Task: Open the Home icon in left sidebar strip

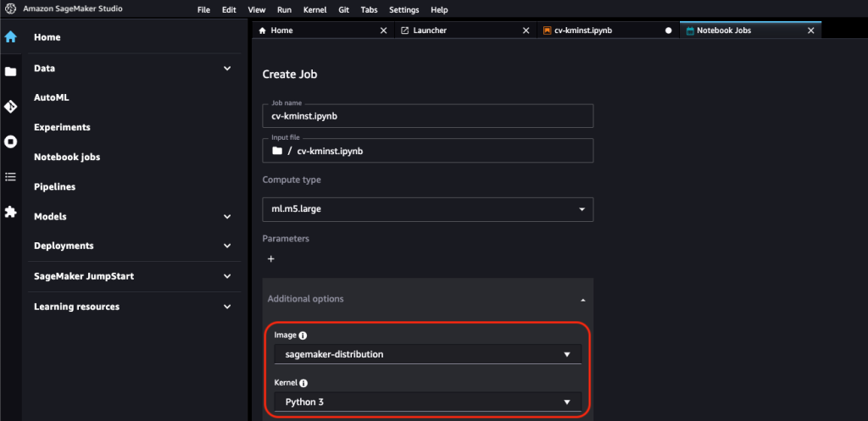Action: point(10,37)
